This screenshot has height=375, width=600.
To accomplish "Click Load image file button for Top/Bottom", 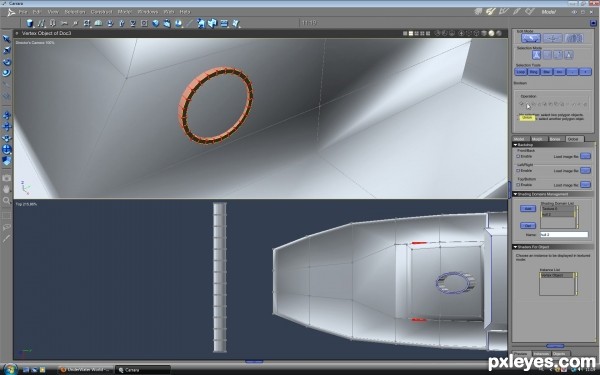I will 585,184.
